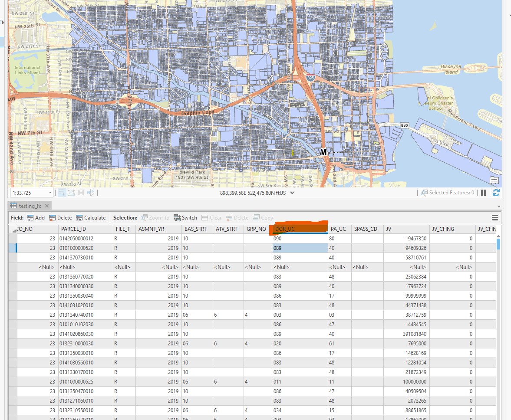Delete the field using the Field Delete button
The height and width of the screenshot is (420, 511).
pos(60,218)
